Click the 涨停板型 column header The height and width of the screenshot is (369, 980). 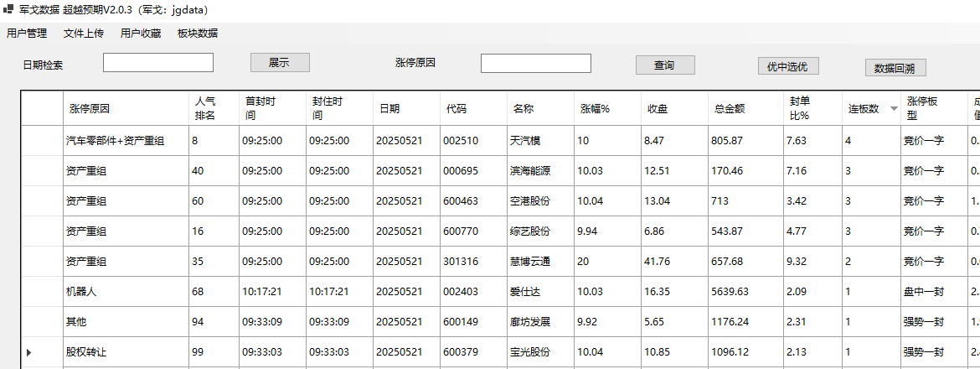933,108
